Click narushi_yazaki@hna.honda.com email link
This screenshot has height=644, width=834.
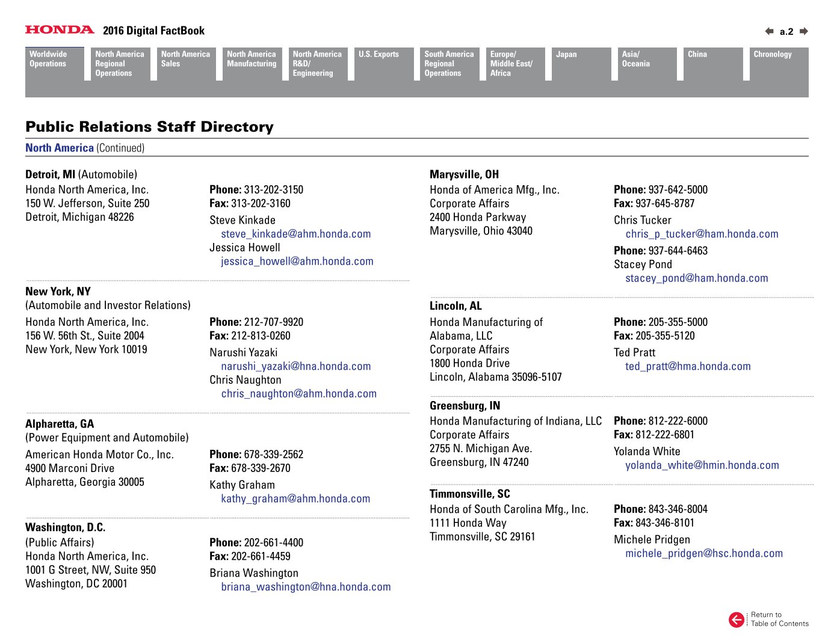click(x=296, y=366)
